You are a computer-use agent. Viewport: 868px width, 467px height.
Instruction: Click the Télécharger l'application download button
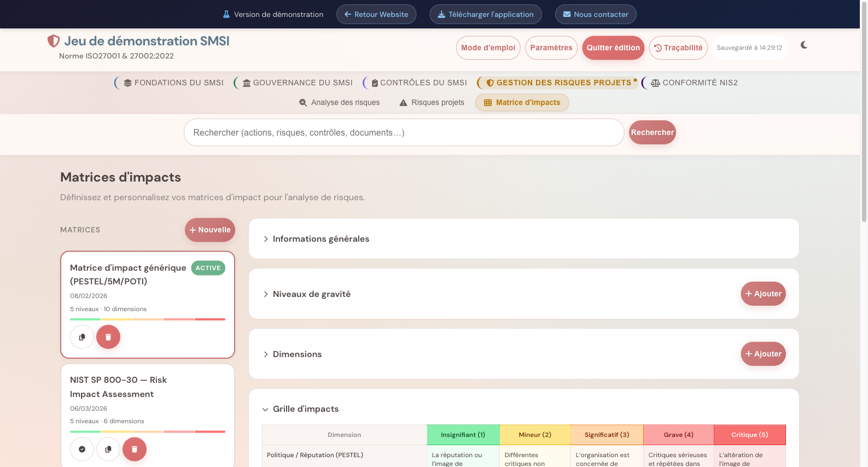click(x=485, y=15)
